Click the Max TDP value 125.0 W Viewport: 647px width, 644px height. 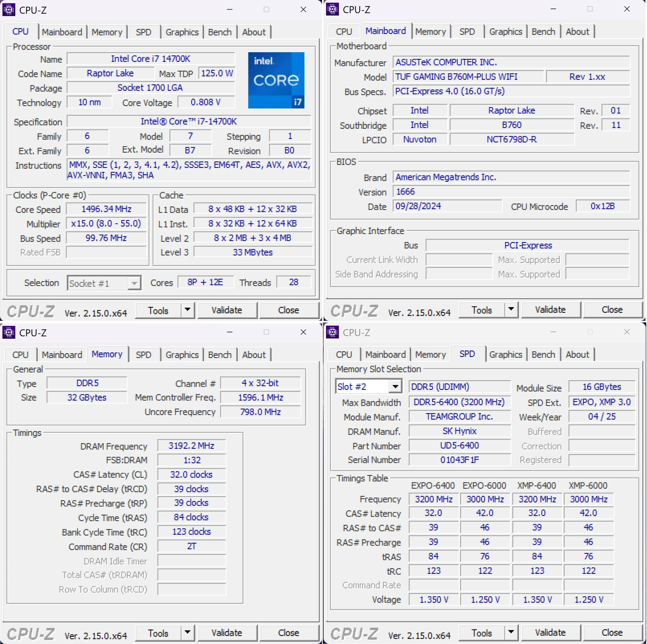(217, 73)
